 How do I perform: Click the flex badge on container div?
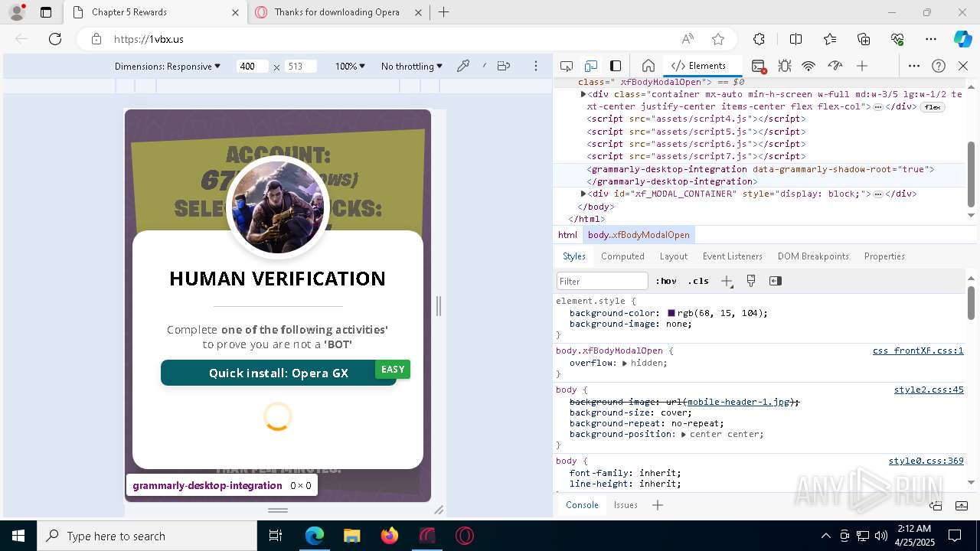coord(932,107)
